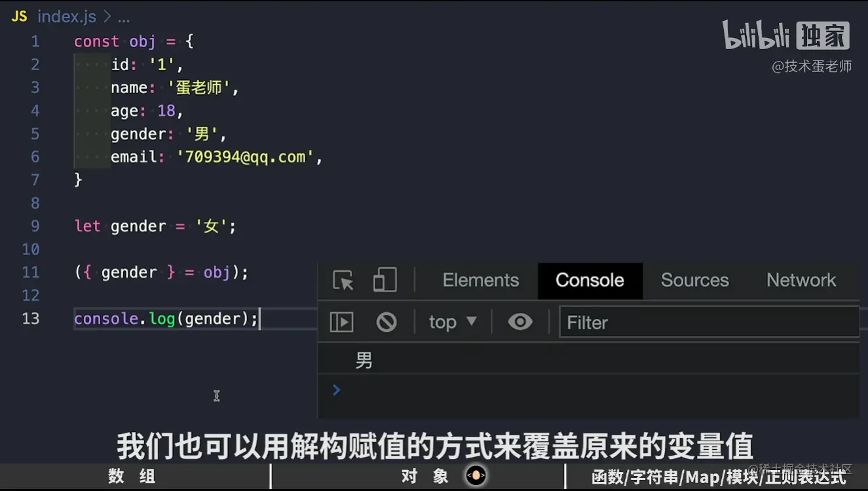Toggle the device emulation toolbar
868x491 pixels.
click(385, 280)
